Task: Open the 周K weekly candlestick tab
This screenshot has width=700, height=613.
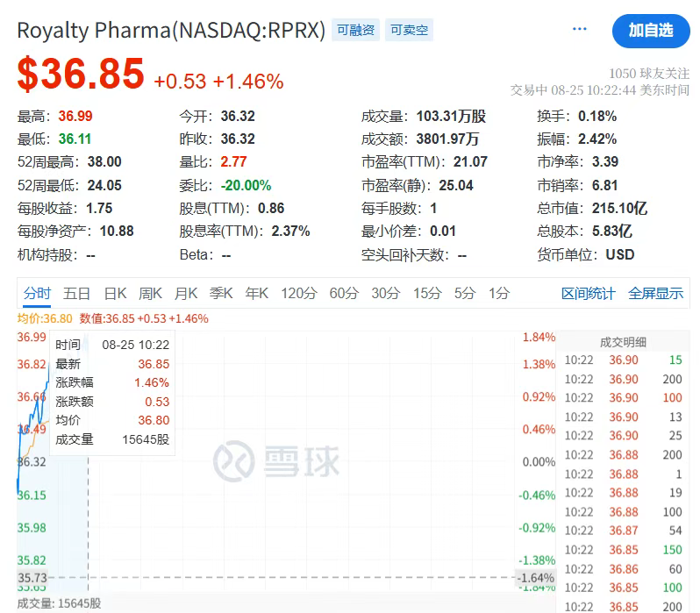Action: 150,294
